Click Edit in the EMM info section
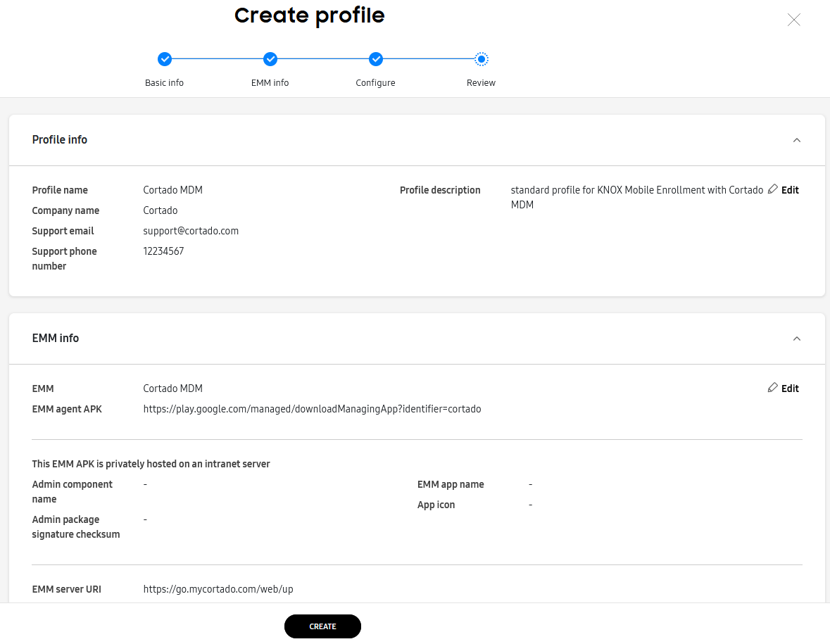The image size is (830, 644). tap(790, 389)
